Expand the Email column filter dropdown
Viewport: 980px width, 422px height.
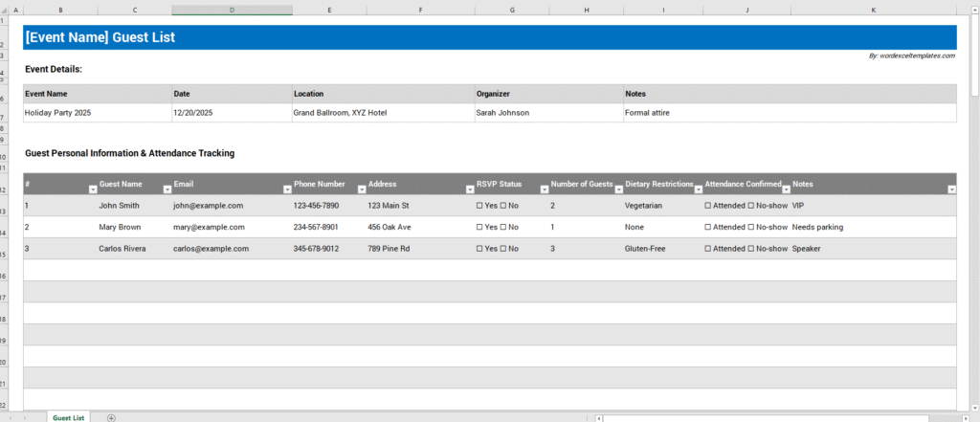click(286, 189)
